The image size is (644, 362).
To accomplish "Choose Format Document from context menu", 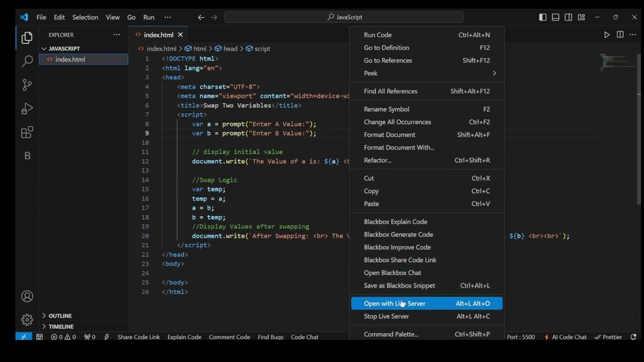I will pos(427,135).
